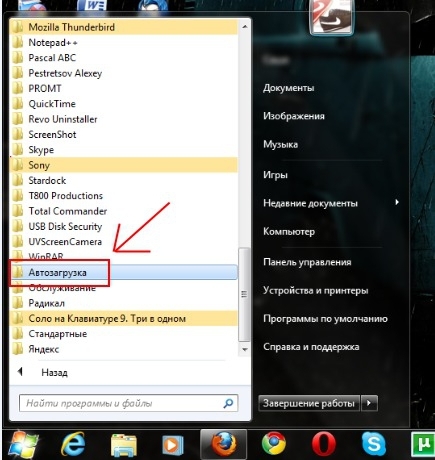Open Google Chrome taskbar icon
435x460 pixels.
pos(273,444)
